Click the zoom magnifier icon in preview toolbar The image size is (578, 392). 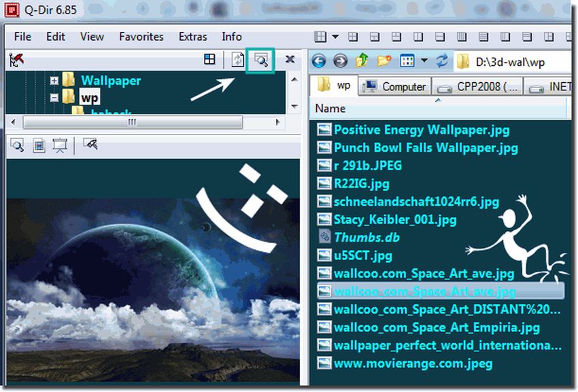pyautogui.click(x=17, y=145)
